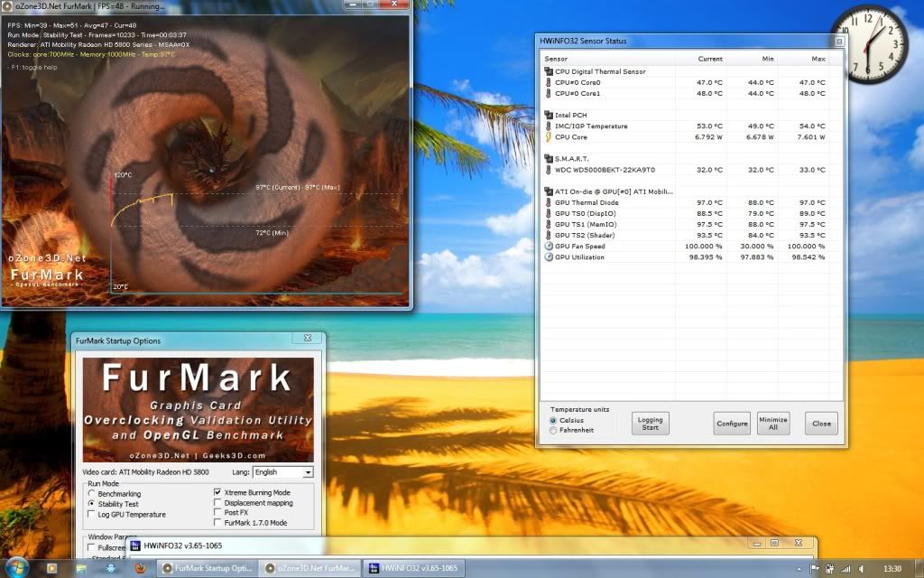
Task: Enable Displacement mapping checkbox
Action: (217, 503)
